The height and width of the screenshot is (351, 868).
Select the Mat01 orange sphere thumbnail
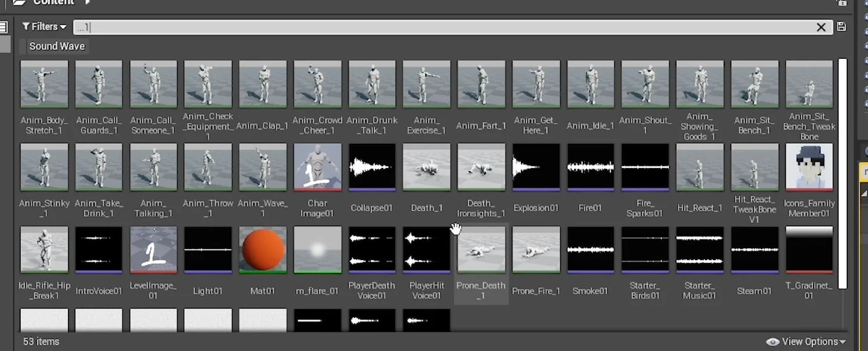(262, 250)
